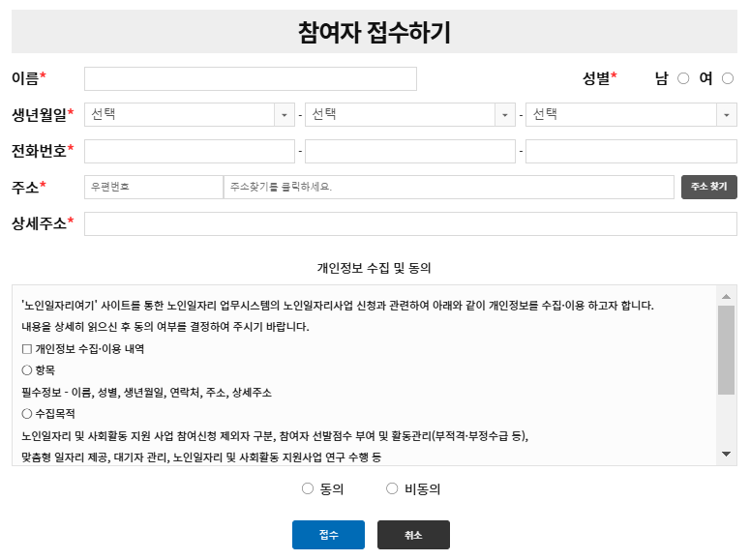Click the '수집목적' line in the privacy text
The image size is (750, 560).
coord(48,414)
